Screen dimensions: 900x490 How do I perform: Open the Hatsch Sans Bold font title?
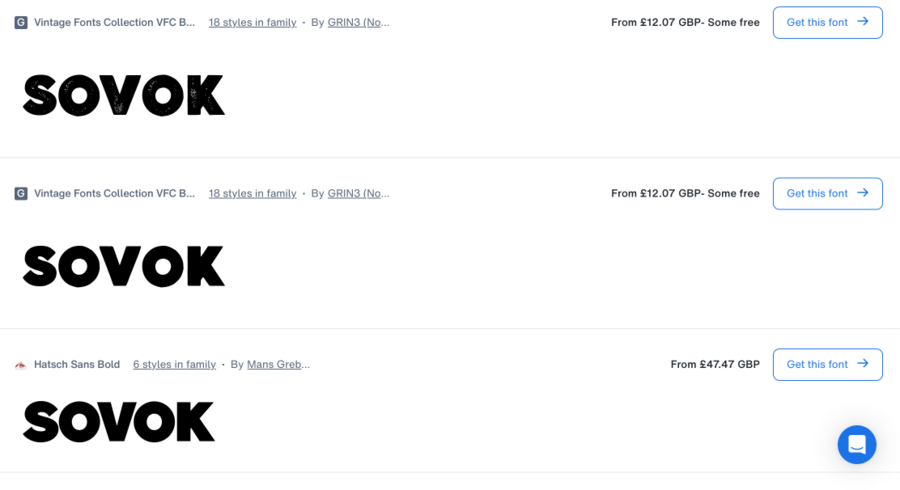[77, 365]
